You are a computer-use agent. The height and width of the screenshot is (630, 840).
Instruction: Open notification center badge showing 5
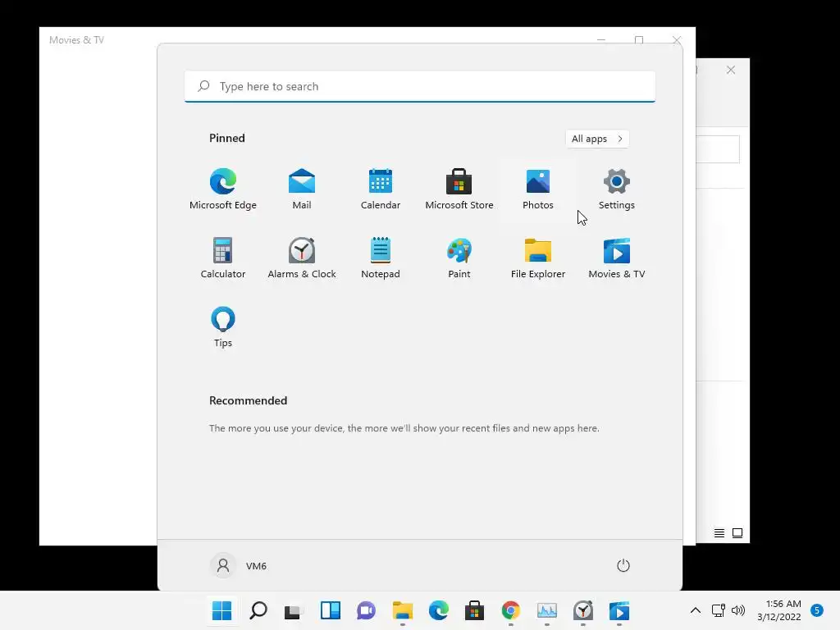point(817,610)
